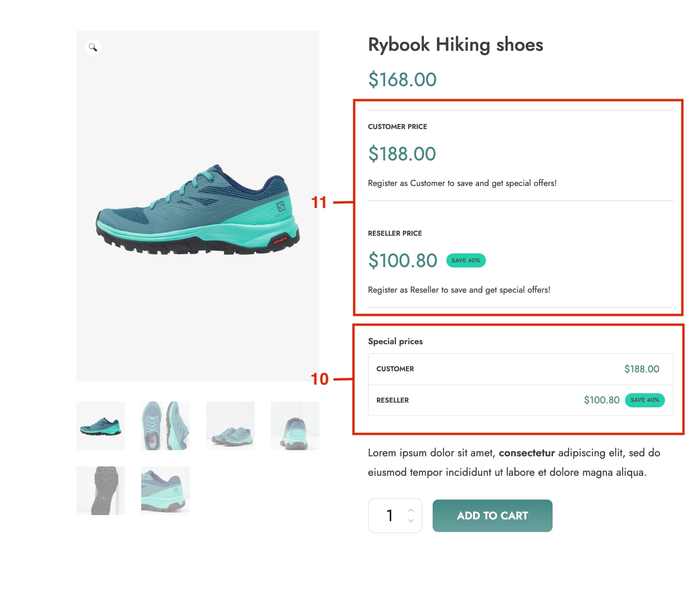Click the CUSTOMER row in special prices table

[x=520, y=369]
